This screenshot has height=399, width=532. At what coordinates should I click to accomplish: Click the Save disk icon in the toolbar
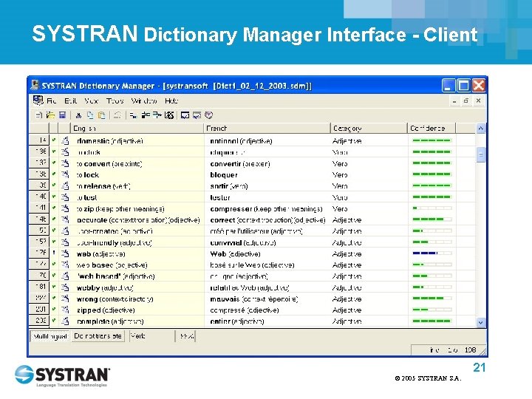(x=63, y=115)
